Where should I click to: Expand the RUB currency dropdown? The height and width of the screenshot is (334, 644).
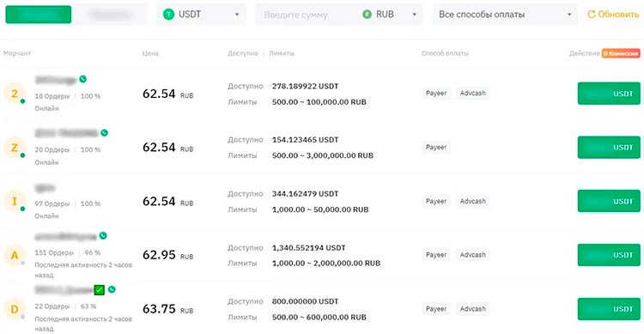[390, 15]
